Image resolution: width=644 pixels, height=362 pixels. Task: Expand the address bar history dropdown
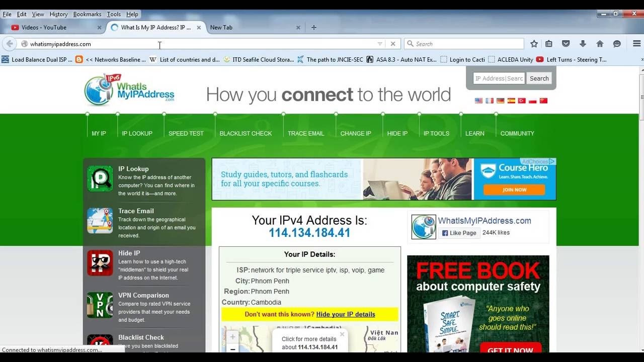pyautogui.click(x=380, y=44)
